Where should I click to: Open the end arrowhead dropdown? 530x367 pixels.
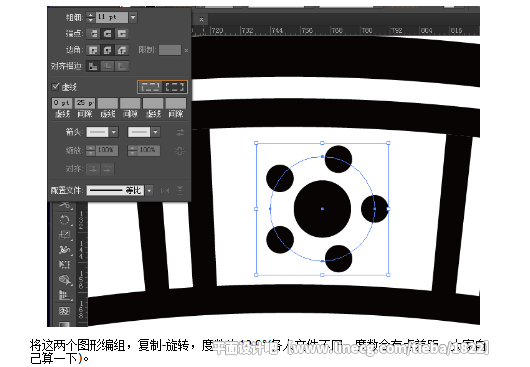(x=155, y=132)
